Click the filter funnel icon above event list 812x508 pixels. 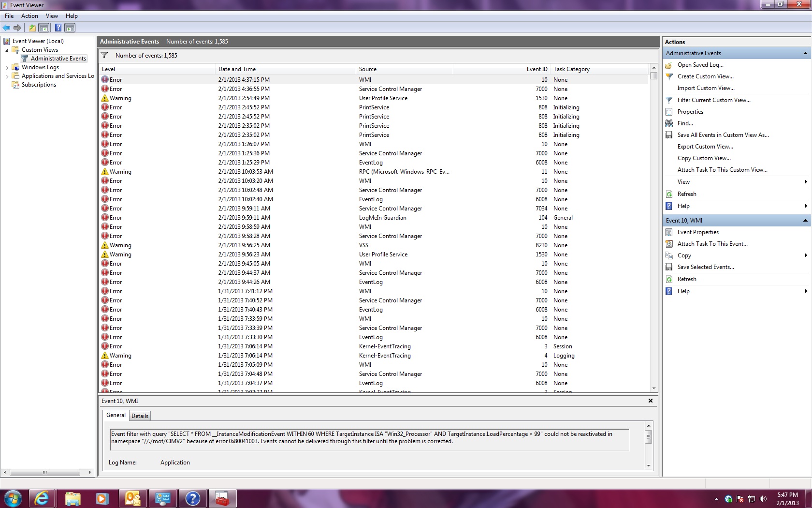point(104,55)
